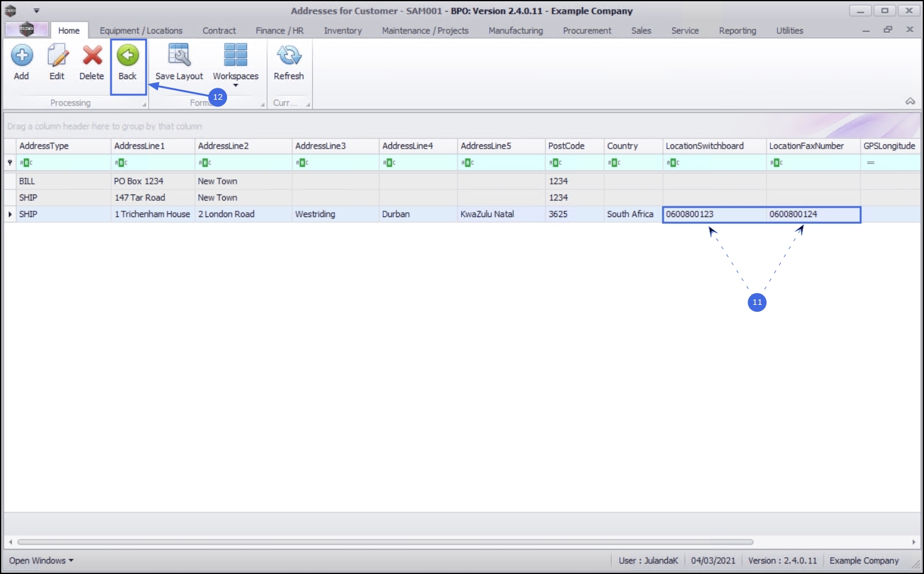Click the Country column header
Screen dimensions: 924x574
pyautogui.click(x=634, y=146)
